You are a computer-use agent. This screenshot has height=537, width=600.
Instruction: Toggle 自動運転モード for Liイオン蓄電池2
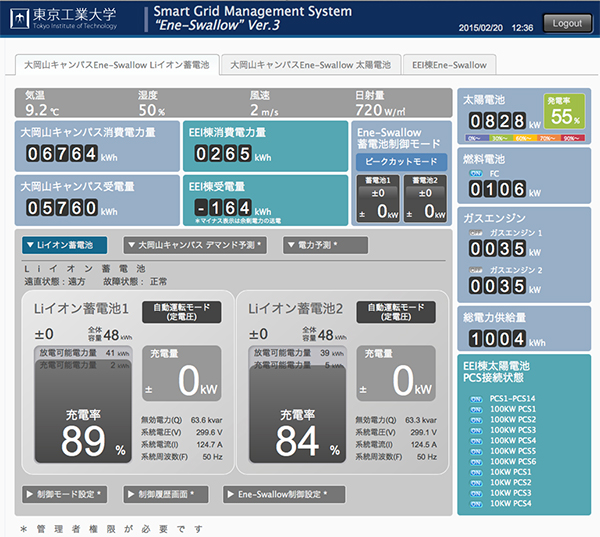397,312
